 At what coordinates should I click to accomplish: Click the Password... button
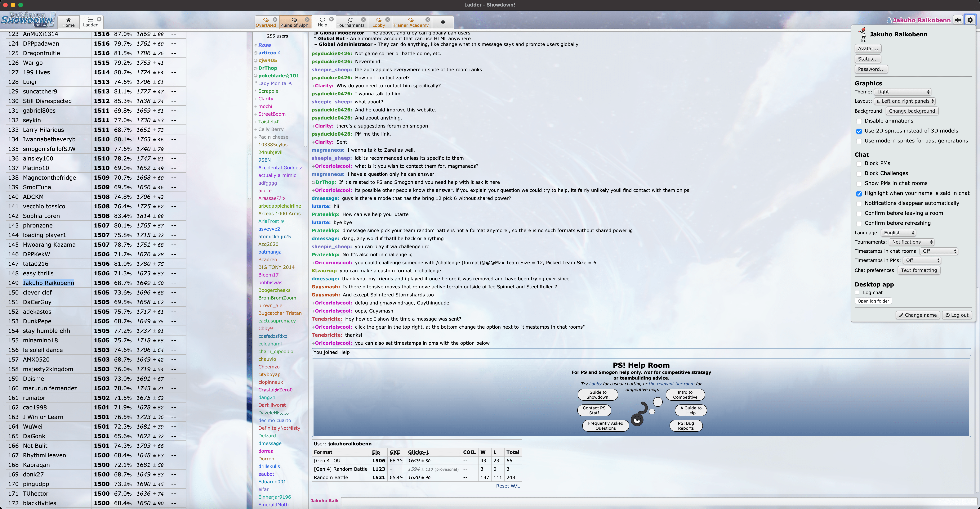(x=871, y=69)
